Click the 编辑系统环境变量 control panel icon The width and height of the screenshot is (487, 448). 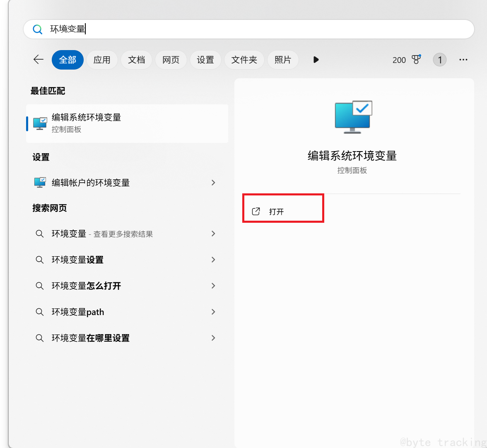(40, 123)
